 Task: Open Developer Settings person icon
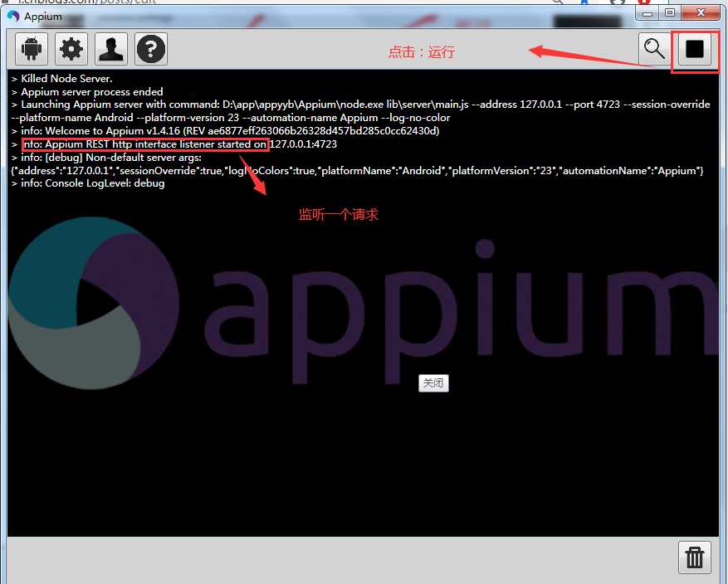click(x=111, y=49)
